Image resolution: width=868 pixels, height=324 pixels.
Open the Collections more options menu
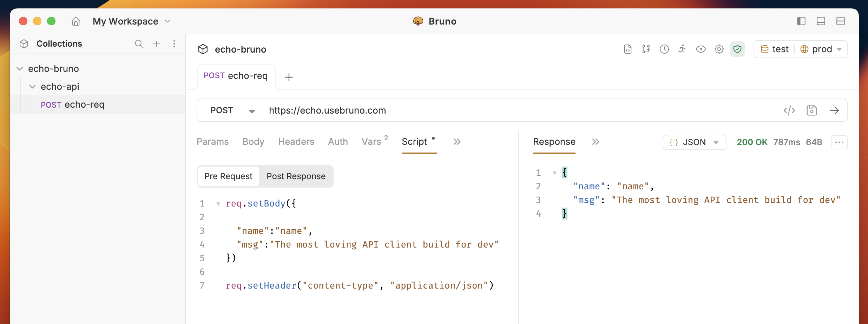[x=174, y=44]
